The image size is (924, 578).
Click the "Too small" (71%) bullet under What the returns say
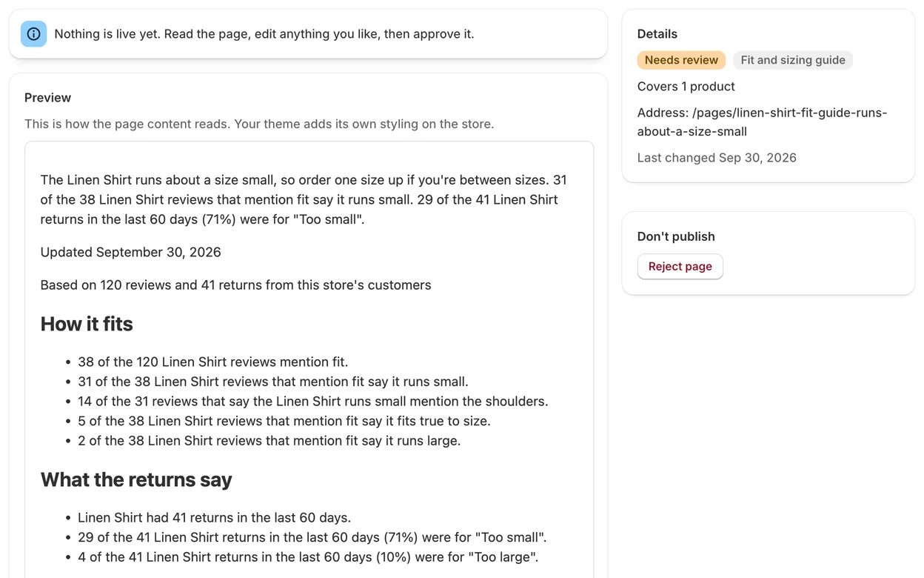312,537
